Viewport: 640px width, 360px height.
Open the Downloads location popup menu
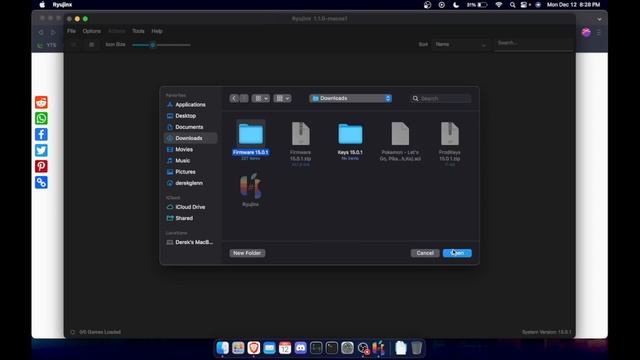click(351, 98)
